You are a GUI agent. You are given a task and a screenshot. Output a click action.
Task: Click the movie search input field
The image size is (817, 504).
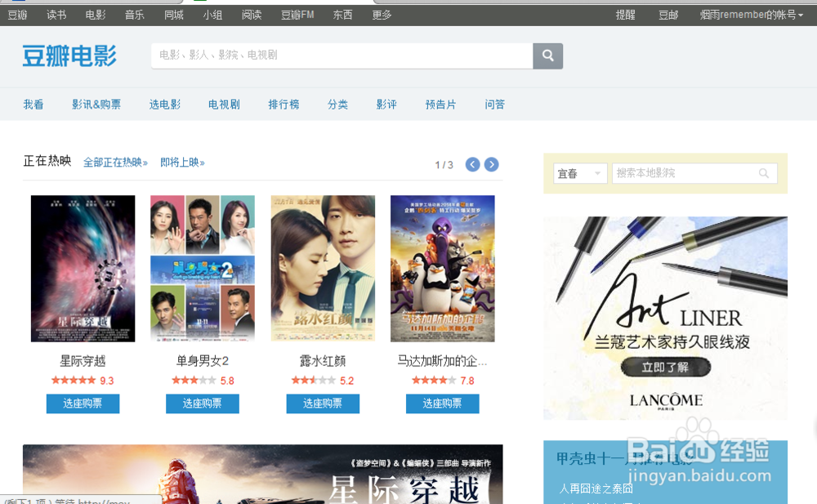pos(342,56)
